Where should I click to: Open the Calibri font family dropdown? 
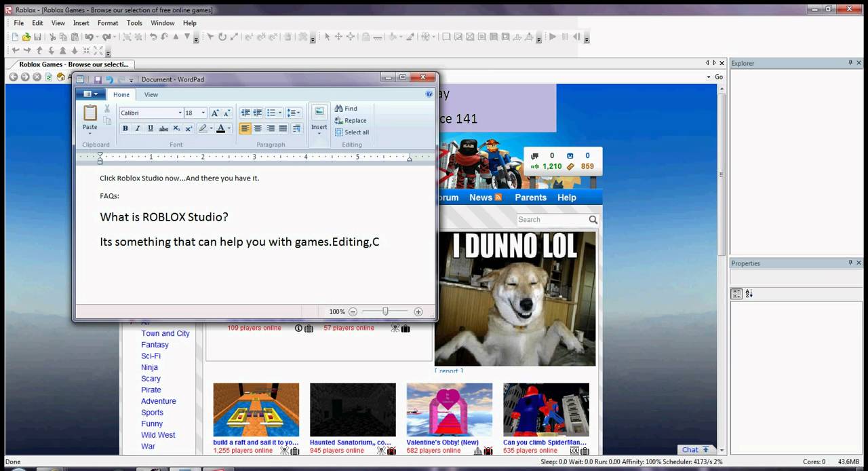pos(180,113)
